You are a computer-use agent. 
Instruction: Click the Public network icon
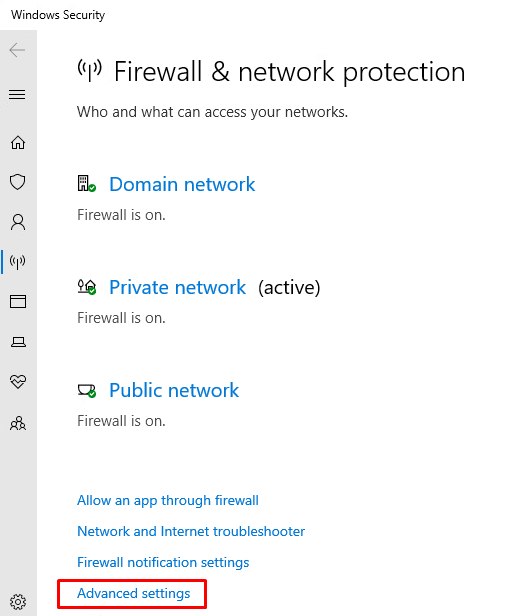[x=86, y=391]
